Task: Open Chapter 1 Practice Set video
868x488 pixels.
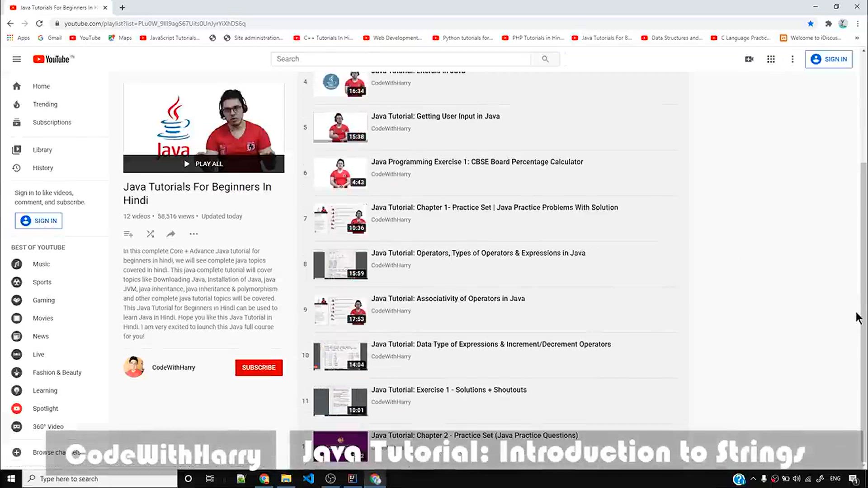Action: point(495,208)
